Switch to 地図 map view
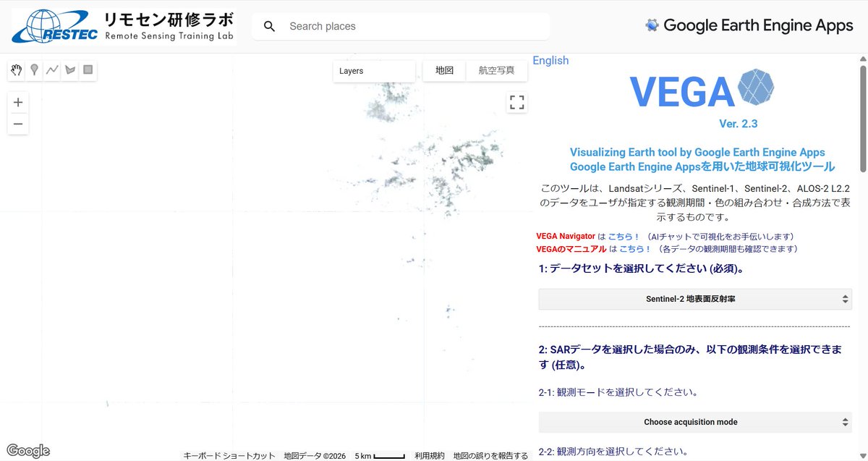868x461 pixels. pos(444,71)
